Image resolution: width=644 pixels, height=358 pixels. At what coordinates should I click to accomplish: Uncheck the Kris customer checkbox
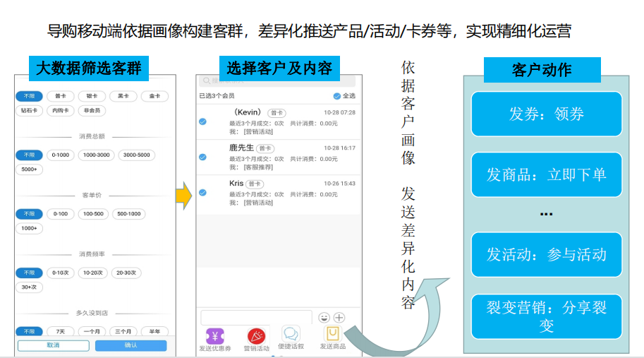202,192
